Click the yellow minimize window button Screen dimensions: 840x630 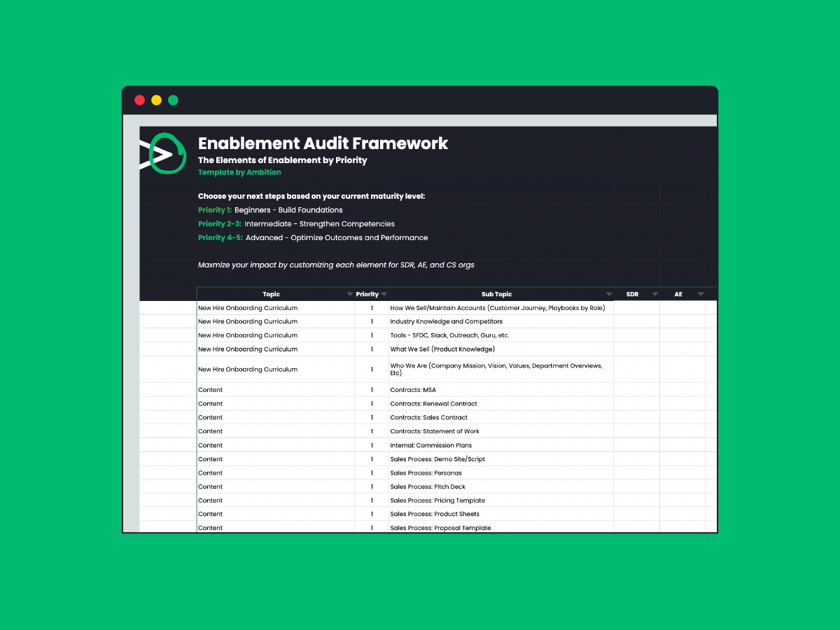point(156,100)
